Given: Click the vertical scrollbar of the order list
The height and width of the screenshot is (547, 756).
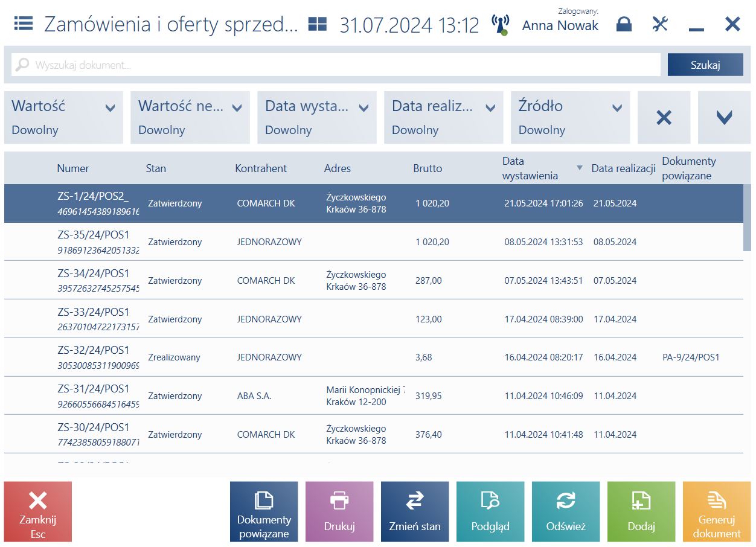Looking at the screenshot, I should 747,217.
